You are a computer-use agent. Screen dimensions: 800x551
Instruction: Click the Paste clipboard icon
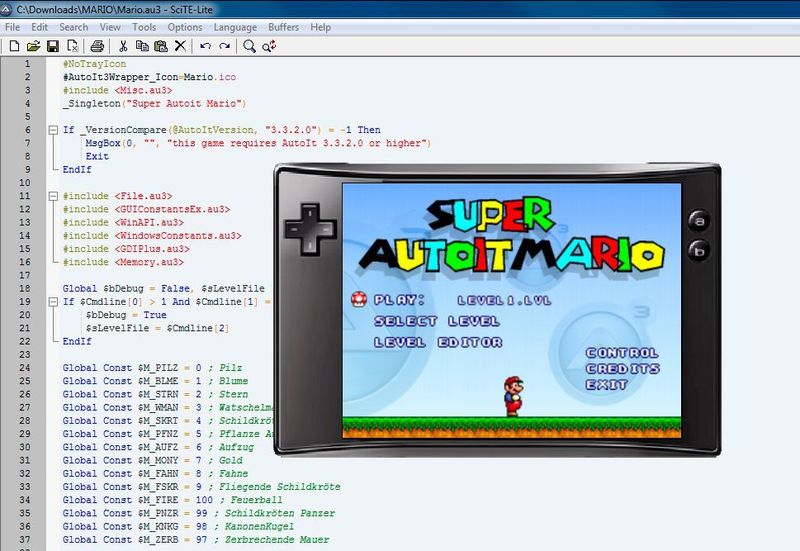coord(161,46)
